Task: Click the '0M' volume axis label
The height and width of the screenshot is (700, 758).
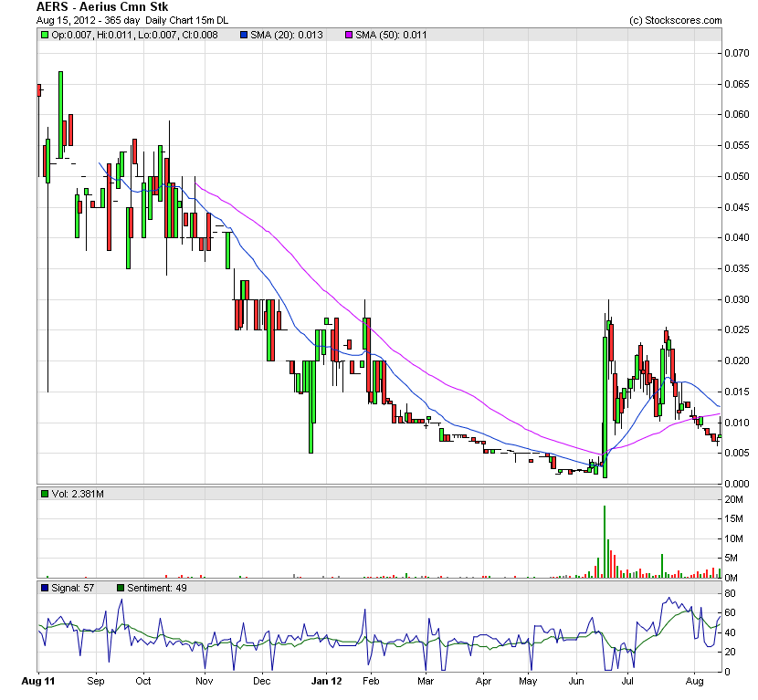Action: (x=731, y=578)
